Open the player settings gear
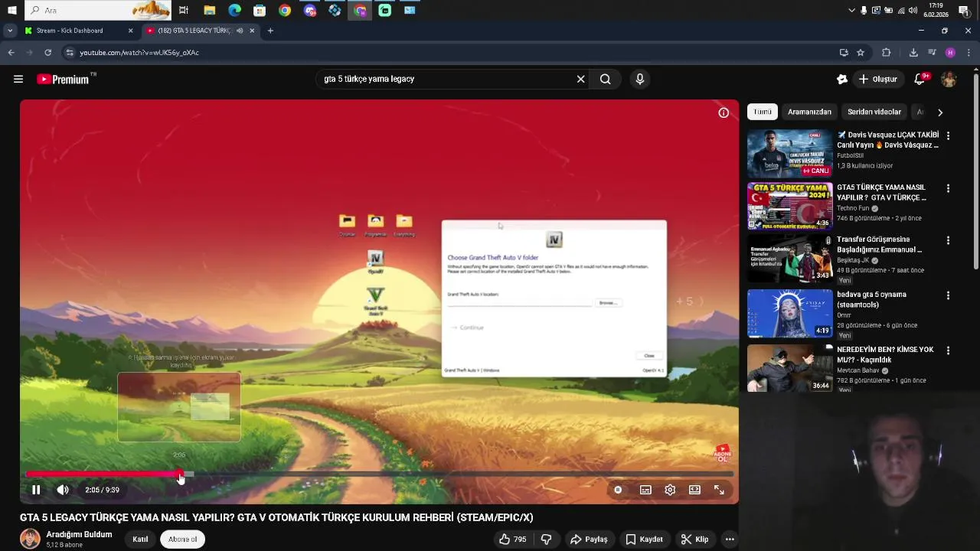 [x=670, y=490]
